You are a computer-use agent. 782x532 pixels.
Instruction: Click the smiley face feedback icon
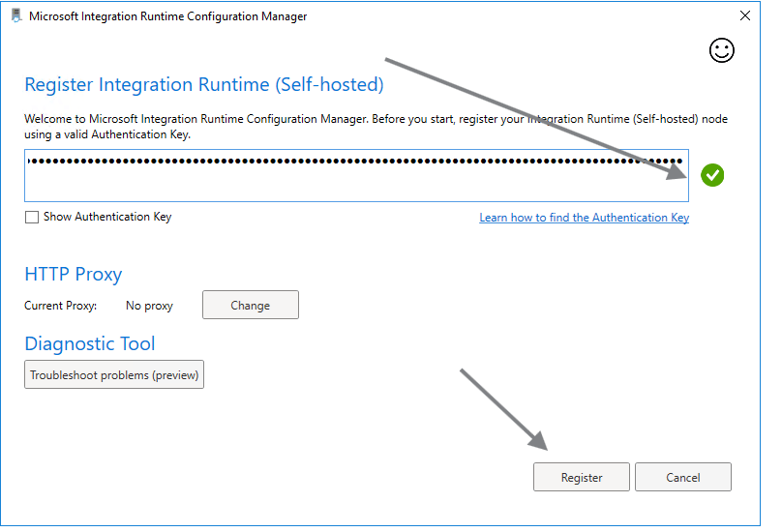coord(722,51)
